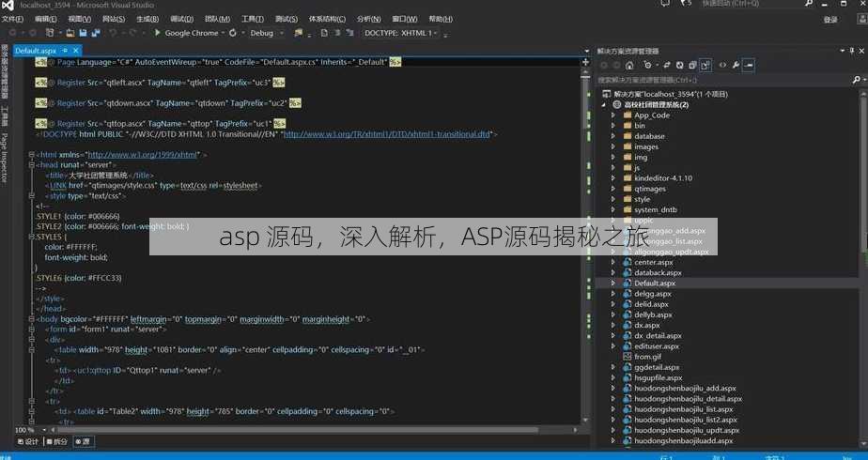The height and width of the screenshot is (460, 868).
Task: Click the Undo toolbar icon
Action: (113, 33)
